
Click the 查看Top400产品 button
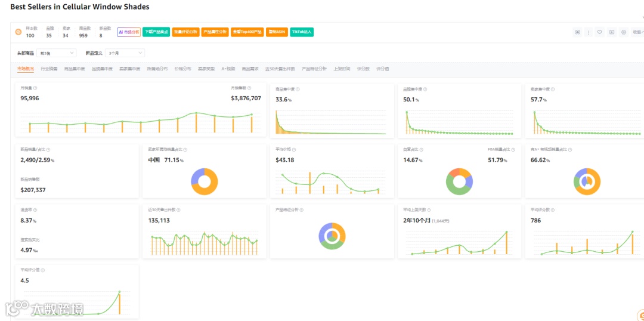tap(247, 32)
